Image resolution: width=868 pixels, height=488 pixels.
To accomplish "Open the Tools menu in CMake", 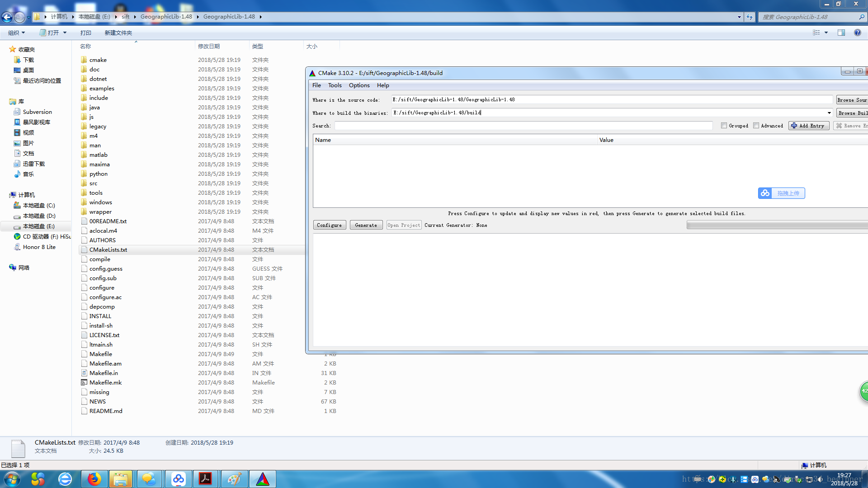I will [335, 85].
